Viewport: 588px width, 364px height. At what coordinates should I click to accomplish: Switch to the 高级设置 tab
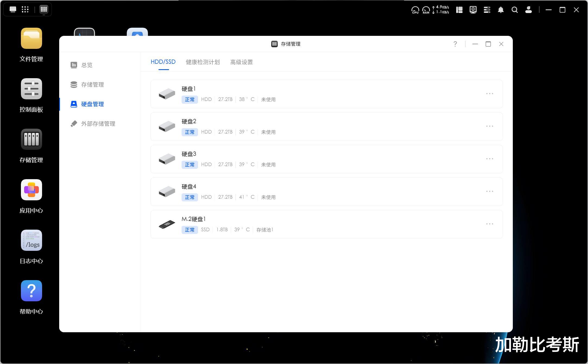point(241,62)
